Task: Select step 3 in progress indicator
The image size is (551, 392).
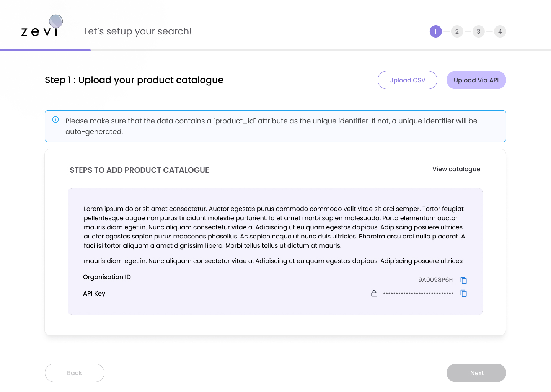Action: click(478, 31)
